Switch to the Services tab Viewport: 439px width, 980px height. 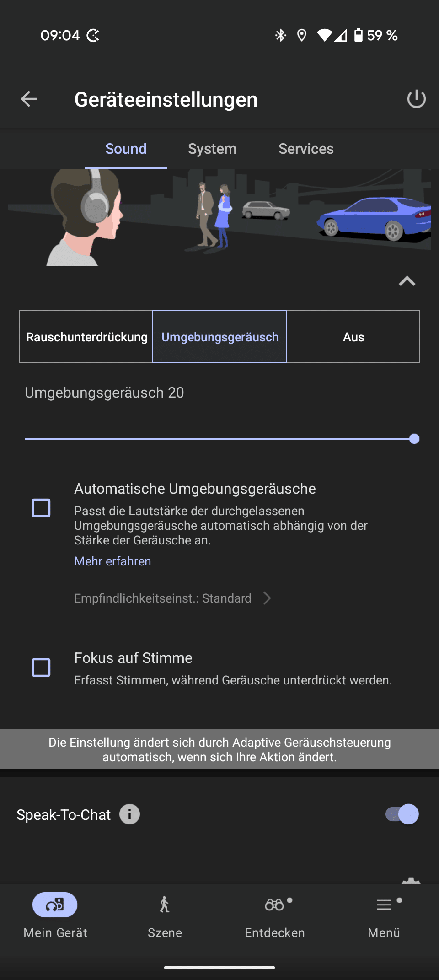tap(306, 149)
